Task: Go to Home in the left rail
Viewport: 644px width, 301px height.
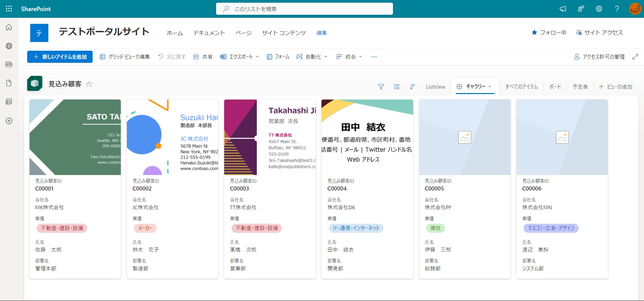Action: tap(9, 27)
